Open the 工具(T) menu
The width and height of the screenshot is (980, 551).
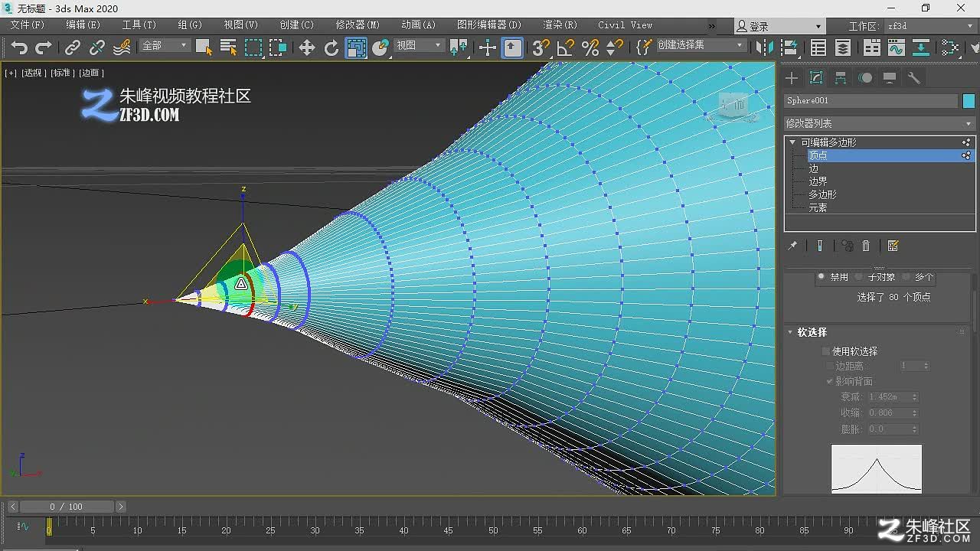(139, 25)
